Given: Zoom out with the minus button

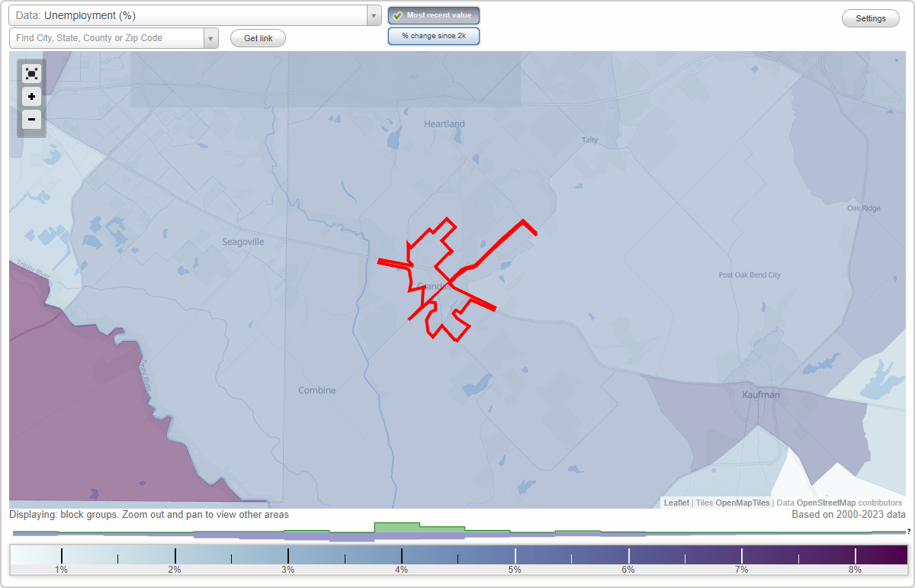Looking at the screenshot, I should click(31, 119).
